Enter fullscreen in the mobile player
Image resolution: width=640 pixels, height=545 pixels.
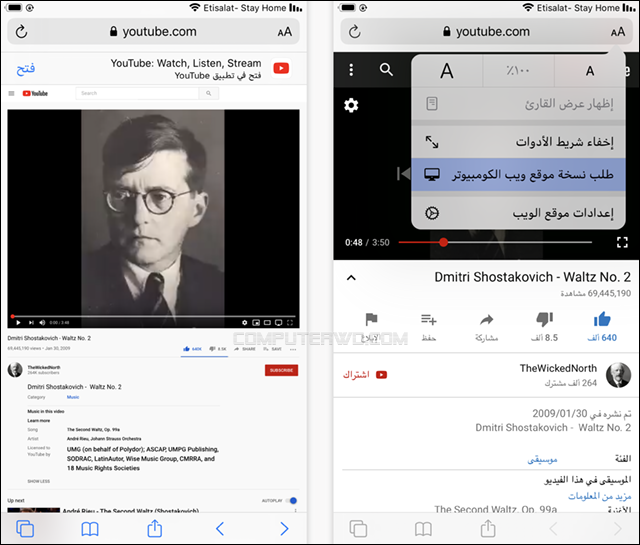[622, 242]
